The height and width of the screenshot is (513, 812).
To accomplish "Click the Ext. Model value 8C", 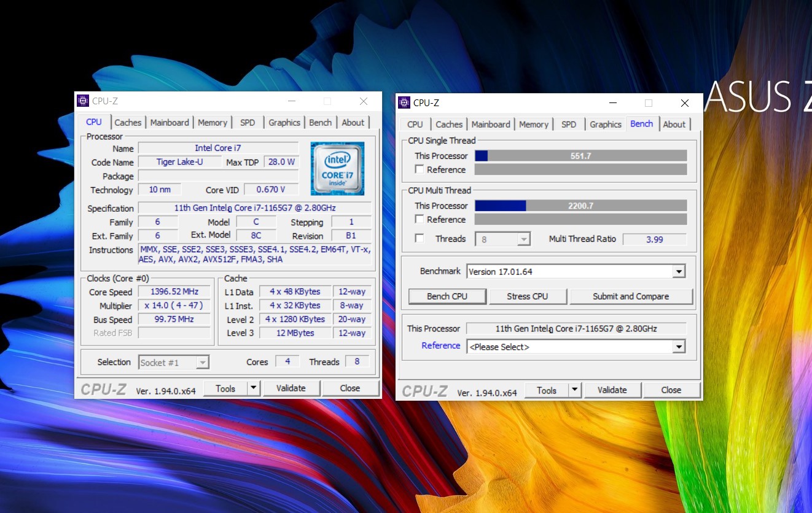I will pos(256,235).
